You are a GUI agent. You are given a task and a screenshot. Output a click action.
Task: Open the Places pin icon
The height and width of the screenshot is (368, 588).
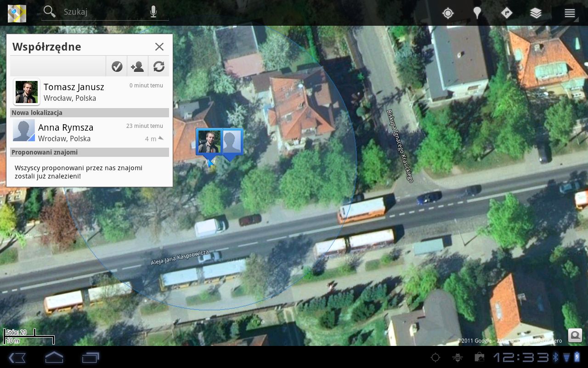(477, 13)
